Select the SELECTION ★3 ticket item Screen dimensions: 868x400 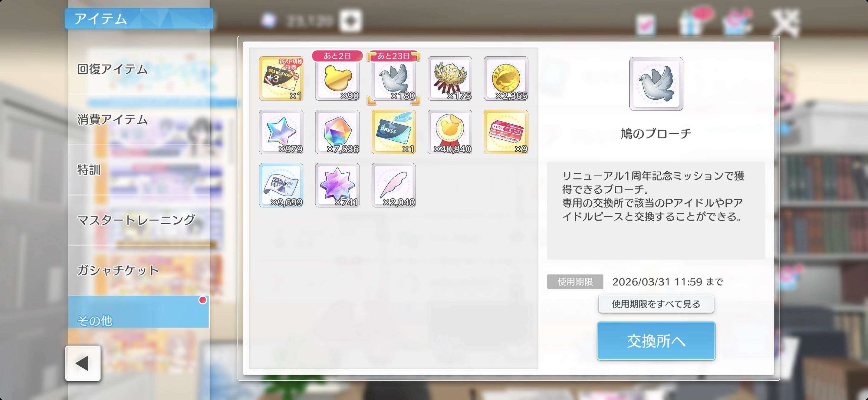(x=281, y=78)
